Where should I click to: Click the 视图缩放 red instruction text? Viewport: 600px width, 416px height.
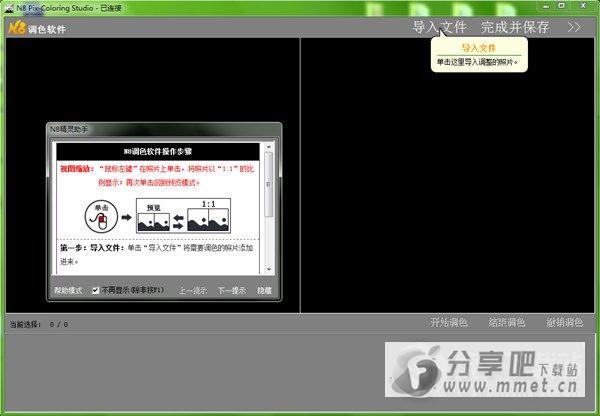point(157,176)
